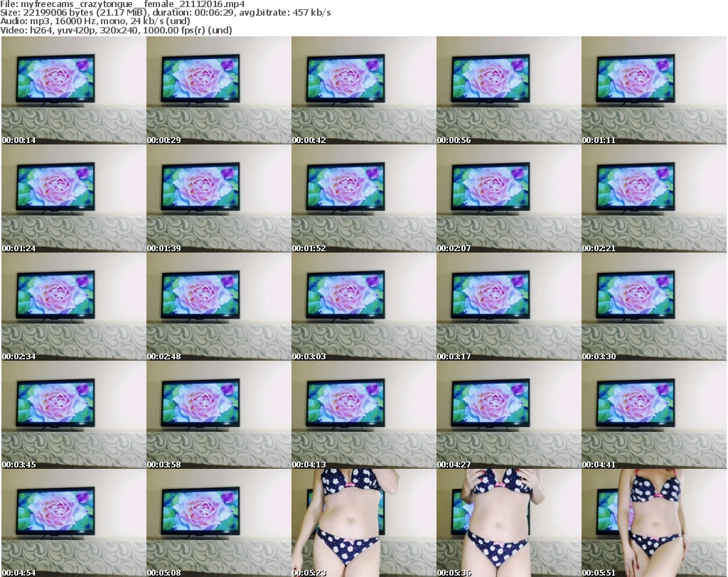The height and width of the screenshot is (577, 728).
Task: Pick the thumbnail at 00:02:34
Action: coord(74,307)
